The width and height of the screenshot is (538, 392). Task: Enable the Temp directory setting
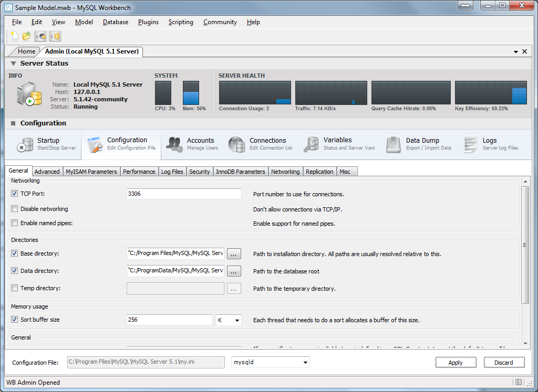14,288
